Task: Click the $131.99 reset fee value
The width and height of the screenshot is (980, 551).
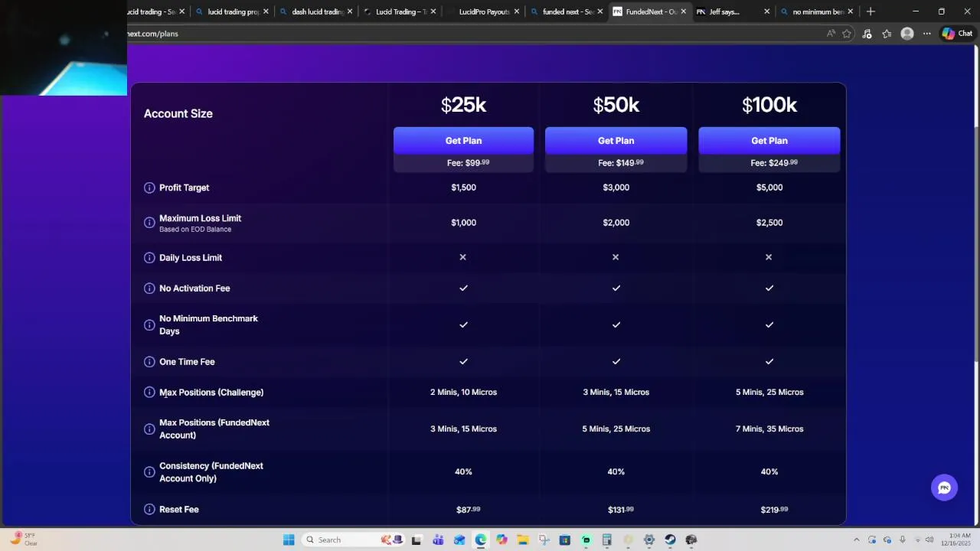Action: (x=620, y=510)
